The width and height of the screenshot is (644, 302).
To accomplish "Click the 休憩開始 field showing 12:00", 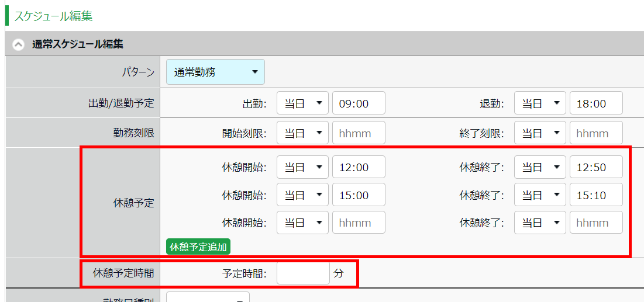I will (x=359, y=167).
